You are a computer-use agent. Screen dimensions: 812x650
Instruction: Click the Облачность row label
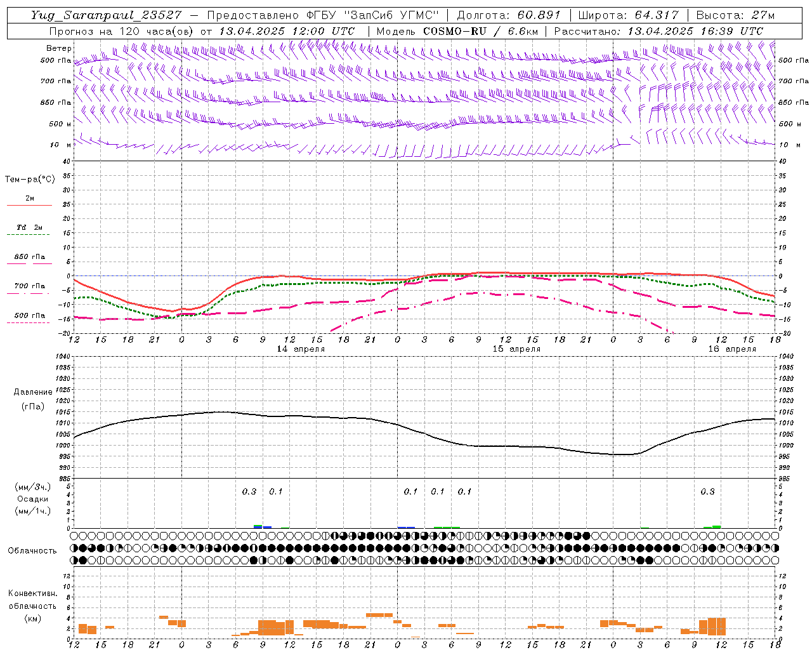pyautogui.click(x=32, y=550)
